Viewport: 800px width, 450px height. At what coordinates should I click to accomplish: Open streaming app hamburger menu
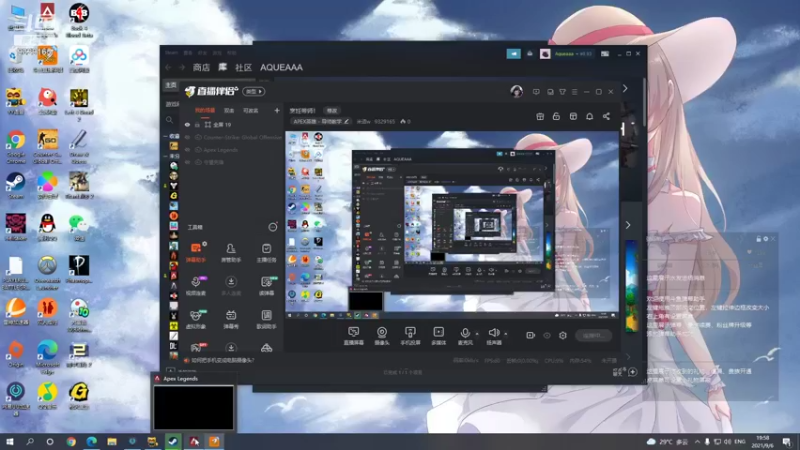574,92
